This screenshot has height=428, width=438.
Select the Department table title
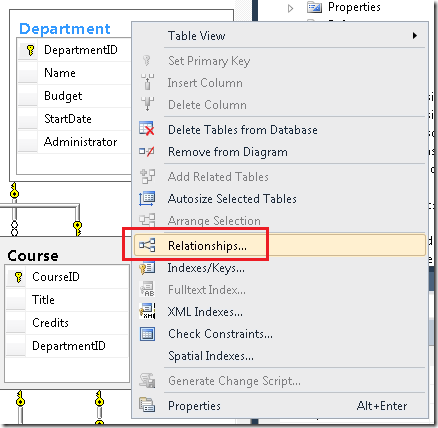65,29
